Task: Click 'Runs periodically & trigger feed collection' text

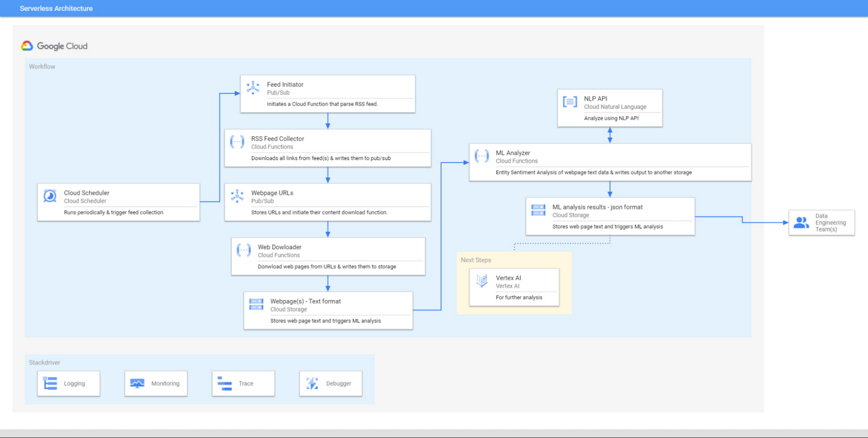Action: point(113,212)
